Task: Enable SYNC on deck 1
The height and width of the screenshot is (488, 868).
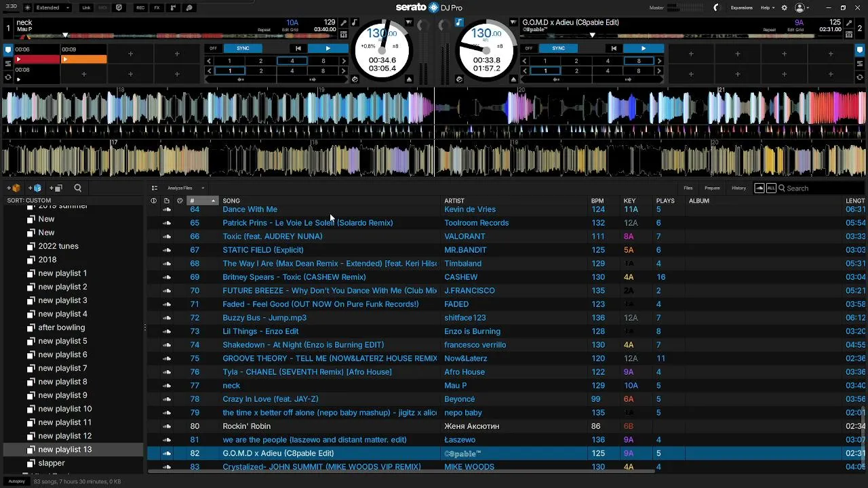Action: point(243,48)
